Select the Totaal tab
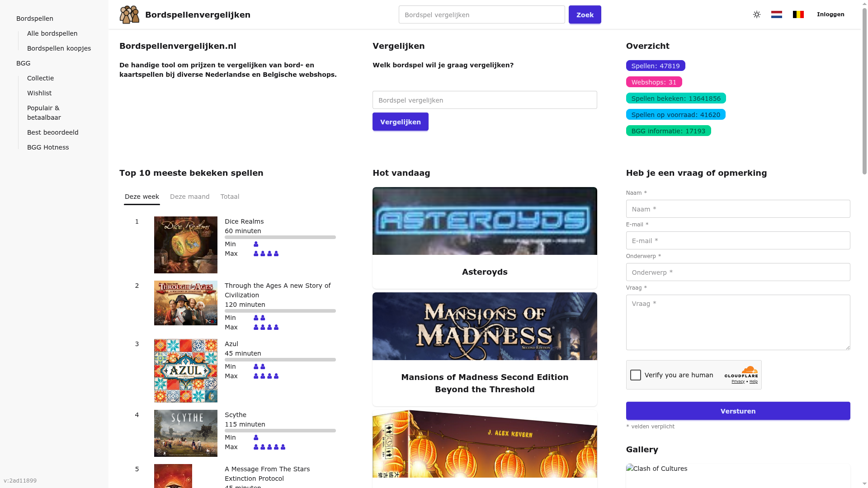868x488 pixels. pyautogui.click(x=230, y=197)
